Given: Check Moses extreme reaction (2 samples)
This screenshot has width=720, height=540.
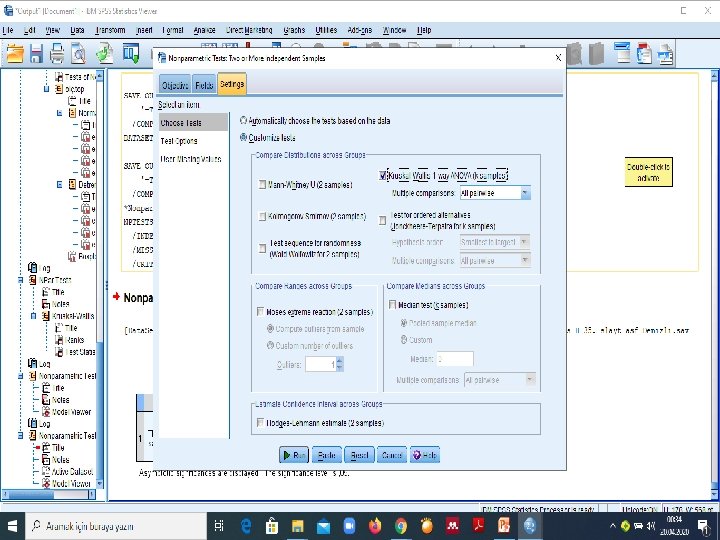Looking at the screenshot, I should (x=260, y=312).
